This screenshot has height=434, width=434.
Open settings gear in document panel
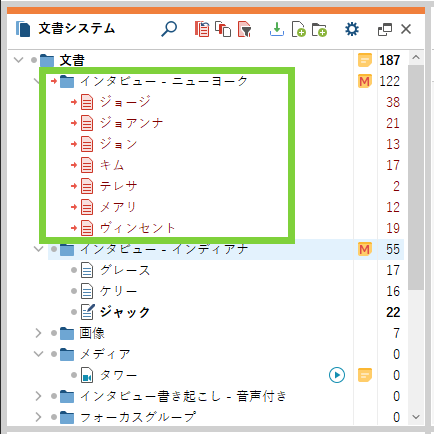pos(352,29)
